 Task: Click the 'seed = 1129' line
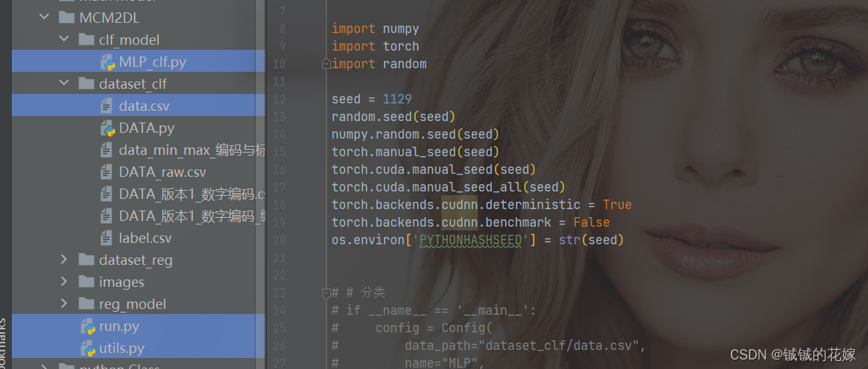point(372,99)
